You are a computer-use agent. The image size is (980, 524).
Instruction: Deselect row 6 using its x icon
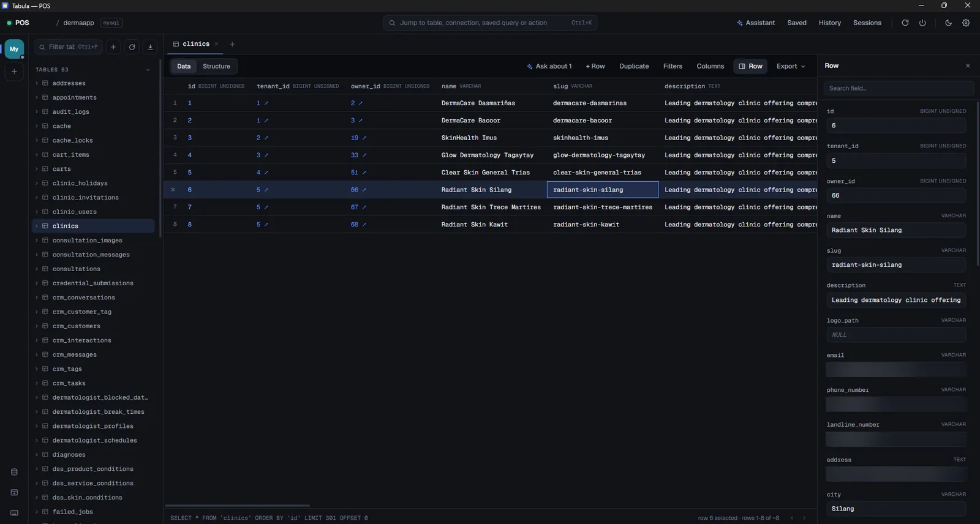pyautogui.click(x=173, y=190)
